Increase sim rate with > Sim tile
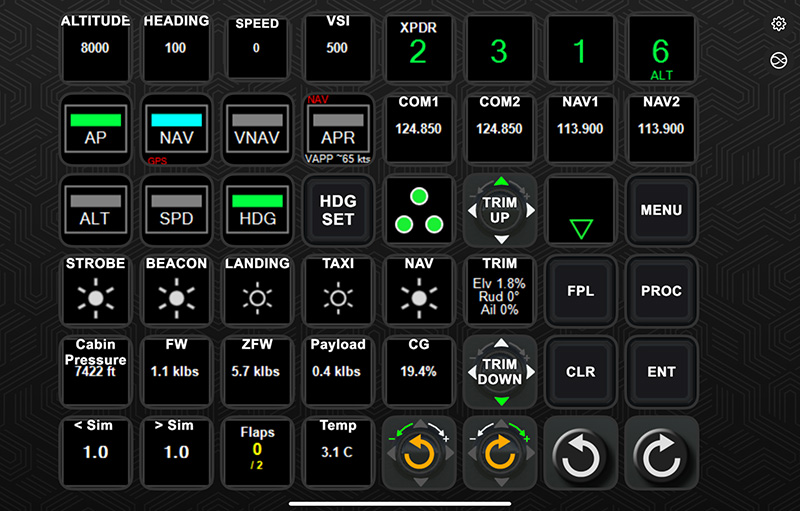Screen dimensions: 800x511 (x=177, y=453)
